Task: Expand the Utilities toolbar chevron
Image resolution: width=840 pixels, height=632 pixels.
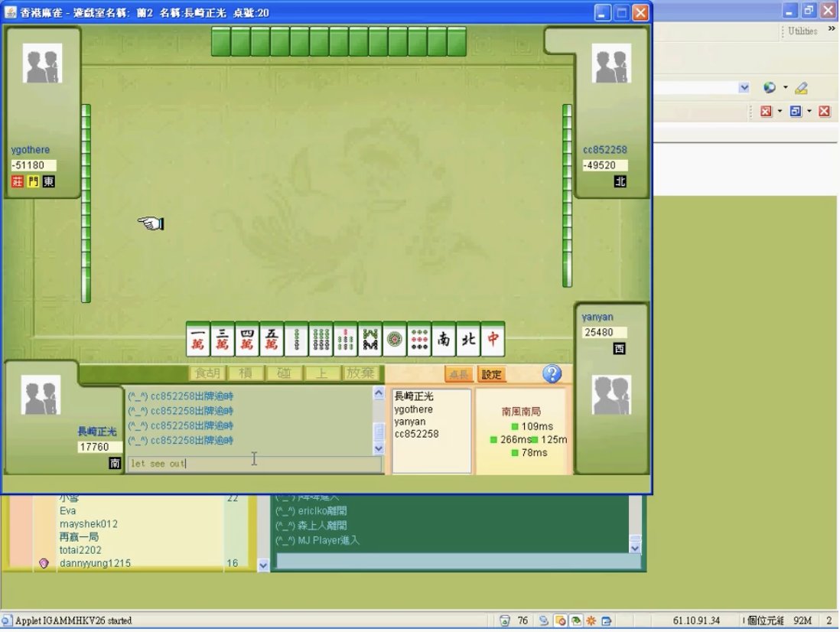Action: tap(832, 28)
